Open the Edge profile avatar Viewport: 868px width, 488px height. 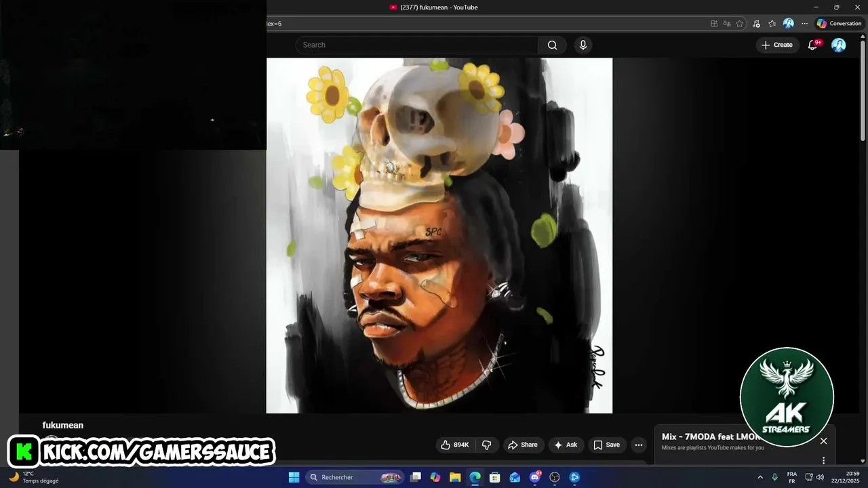[x=788, y=23]
